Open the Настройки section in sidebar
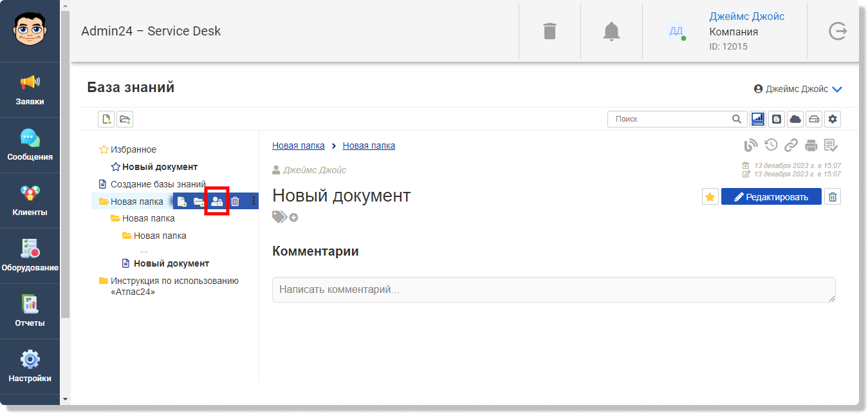 (30, 367)
